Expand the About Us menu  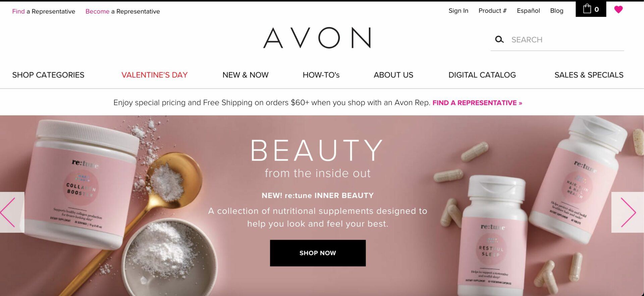[x=393, y=75]
